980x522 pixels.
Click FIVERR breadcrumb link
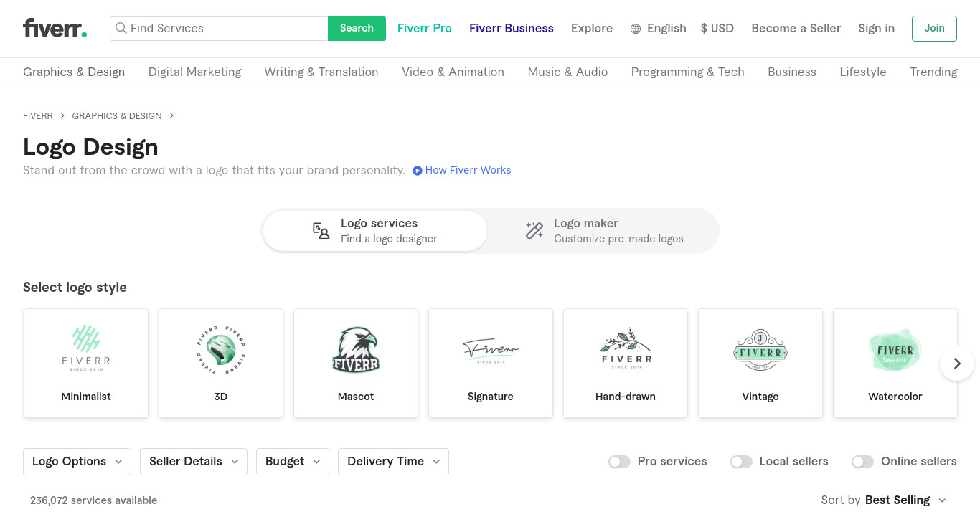38,116
